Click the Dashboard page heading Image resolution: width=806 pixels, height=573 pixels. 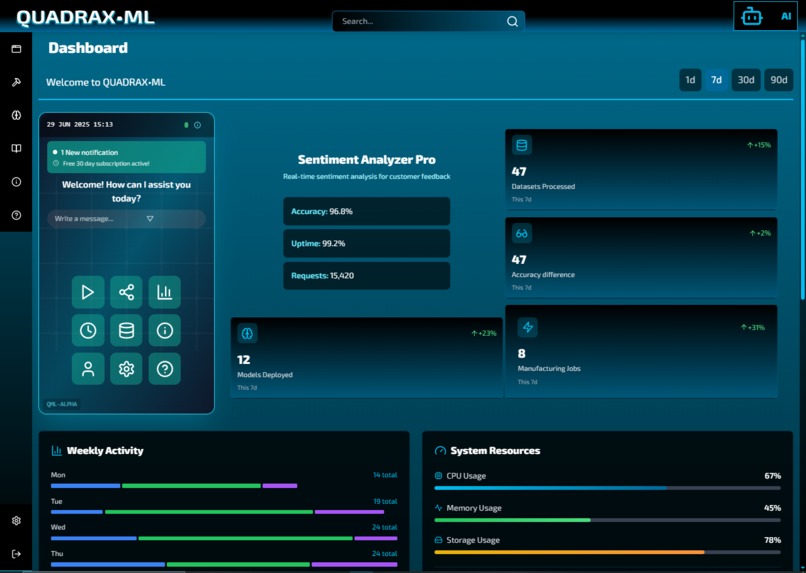pyautogui.click(x=88, y=48)
